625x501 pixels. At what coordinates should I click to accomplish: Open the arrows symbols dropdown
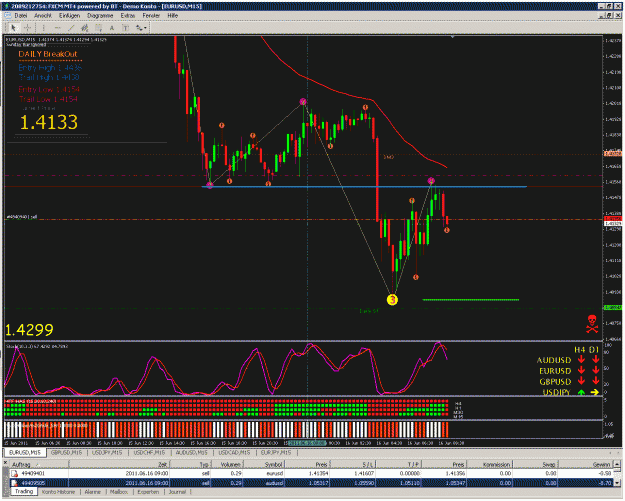[141, 28]
